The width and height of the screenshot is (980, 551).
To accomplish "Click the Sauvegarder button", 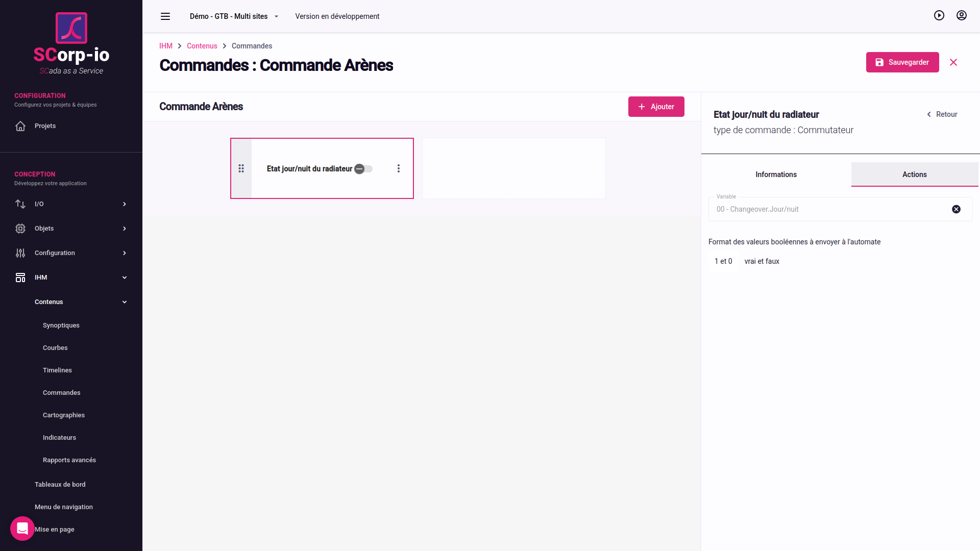I will pos(902,62).
